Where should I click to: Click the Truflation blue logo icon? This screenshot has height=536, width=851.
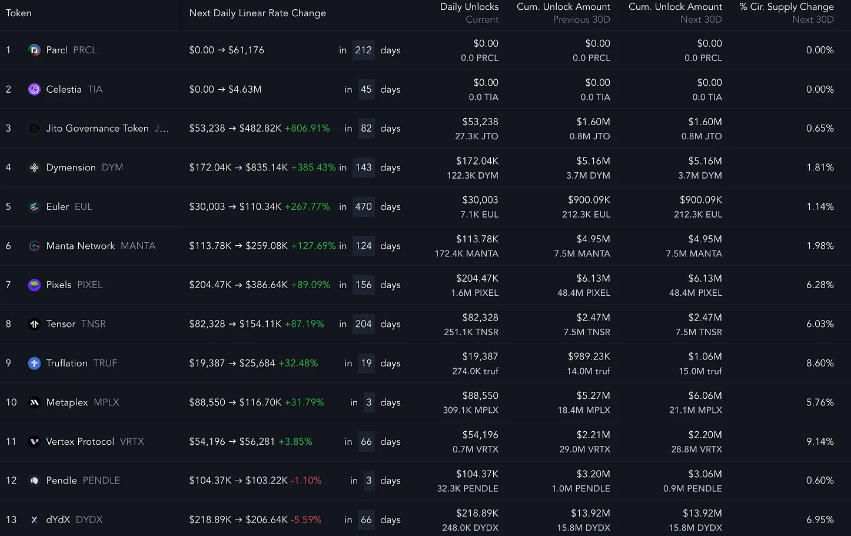34,363
